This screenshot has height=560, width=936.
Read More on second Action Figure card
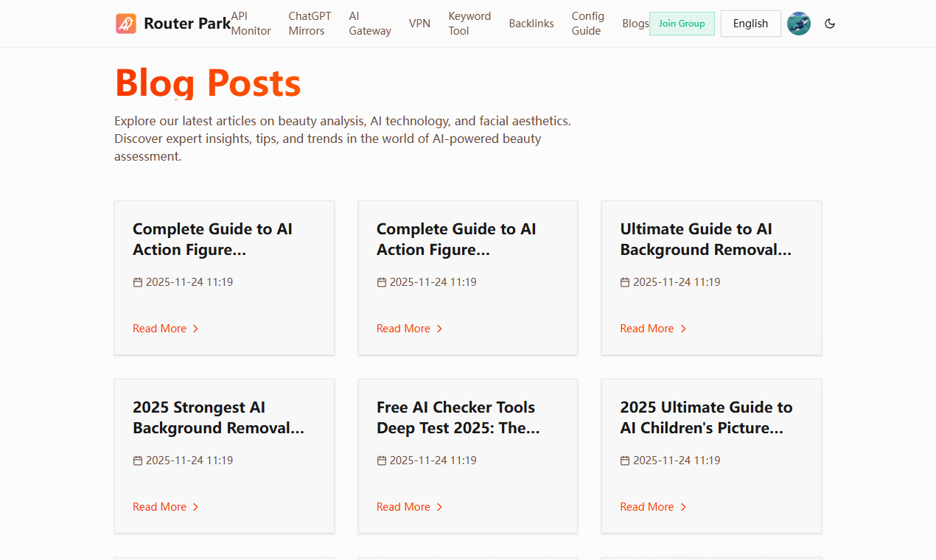point(410,329)
